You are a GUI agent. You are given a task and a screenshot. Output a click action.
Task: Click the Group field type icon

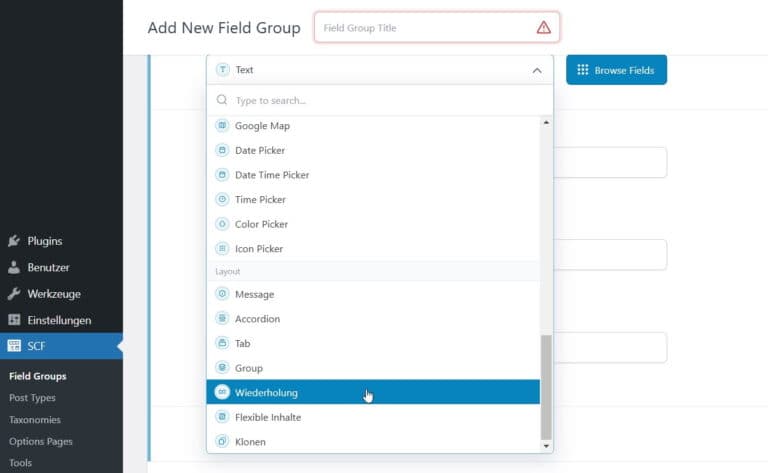pyautogui.click(x=222, y=367)
